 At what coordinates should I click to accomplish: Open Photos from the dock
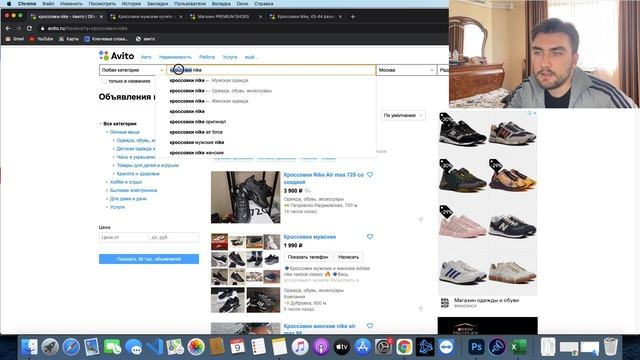[196, 347]
